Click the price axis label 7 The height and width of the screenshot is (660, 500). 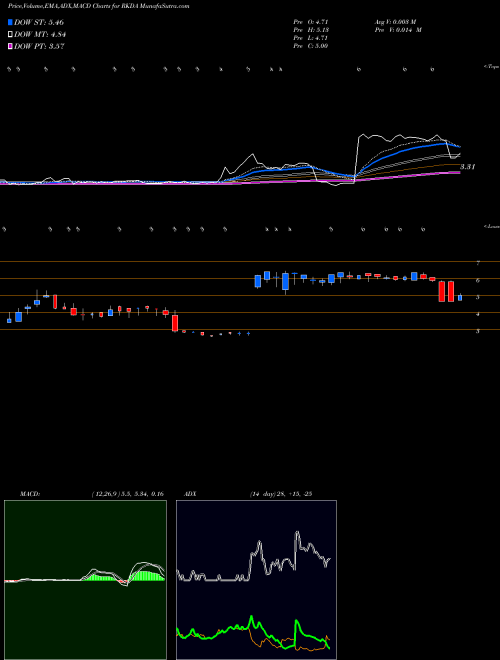click(x=478, y=263)
